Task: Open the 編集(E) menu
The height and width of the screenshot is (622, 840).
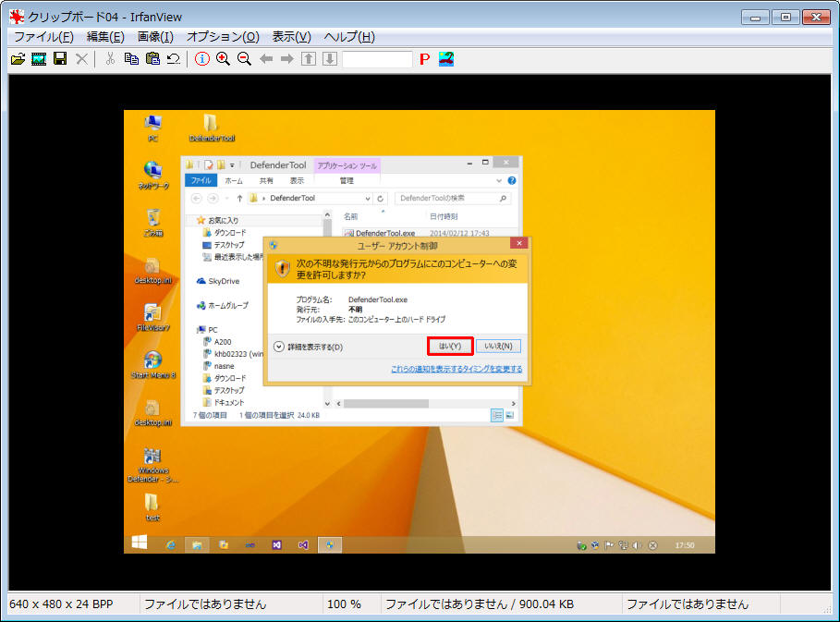Action: (105, 37)
